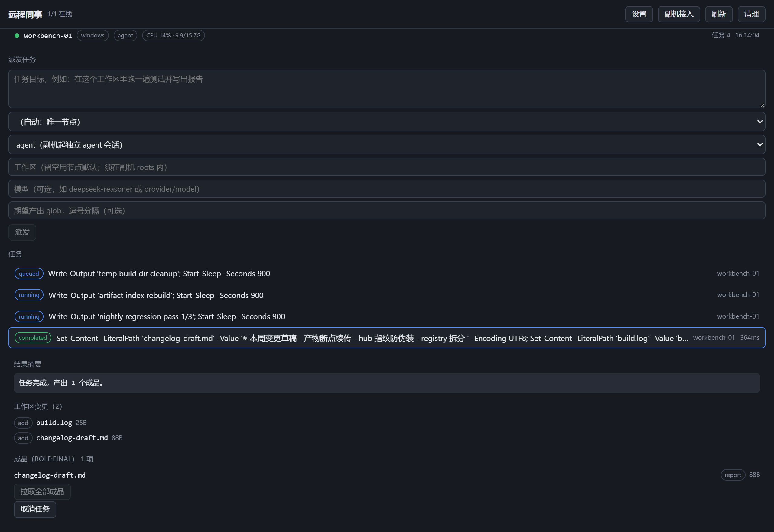This screenshot has height=532, width=774.
Task: Open the node selection dropdown (自动:唯一节点)
Action: (387, 122)
